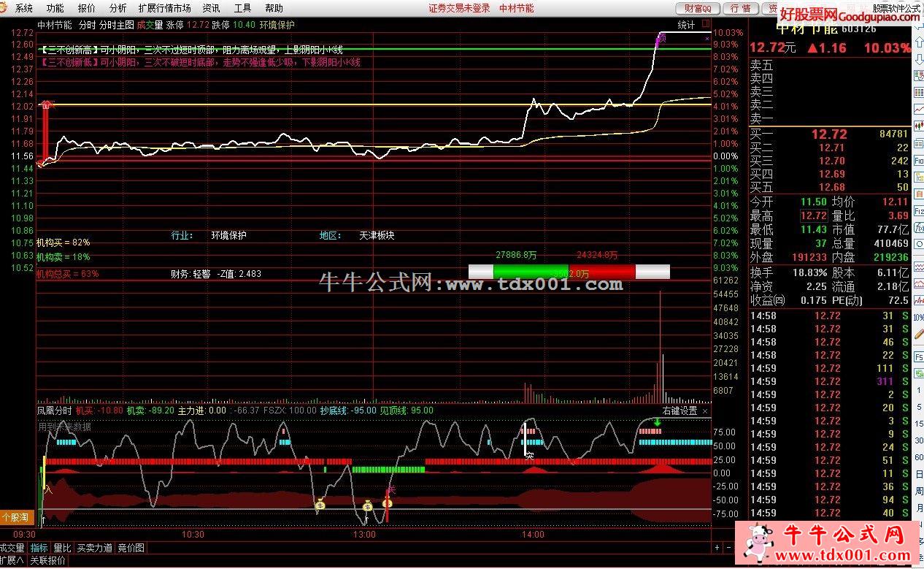Click the 机构卖 = 18% label

click(63, 257)
